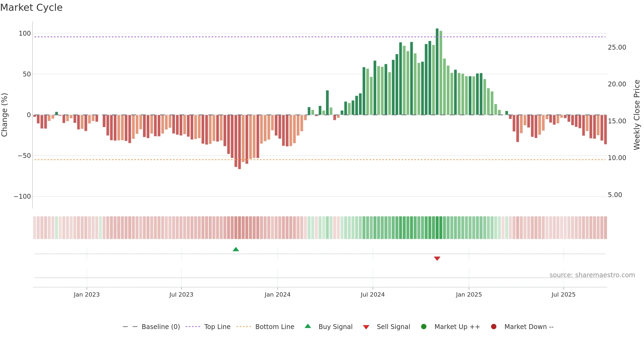
Task: Click the 50 tick on left axis
Action: pyautogui.click(x=27, y=74)
